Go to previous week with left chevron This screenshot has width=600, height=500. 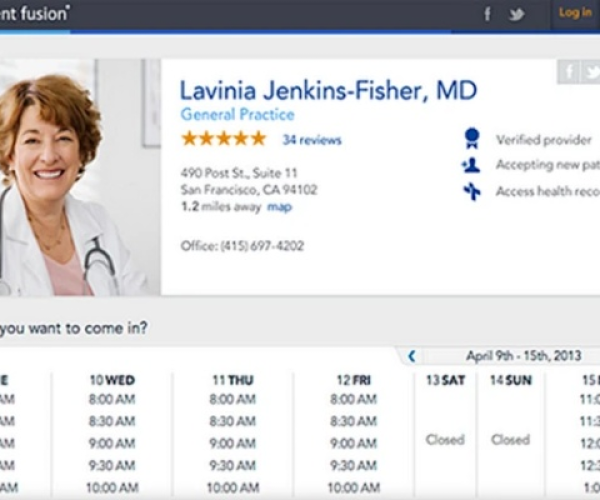coord(411,356)
